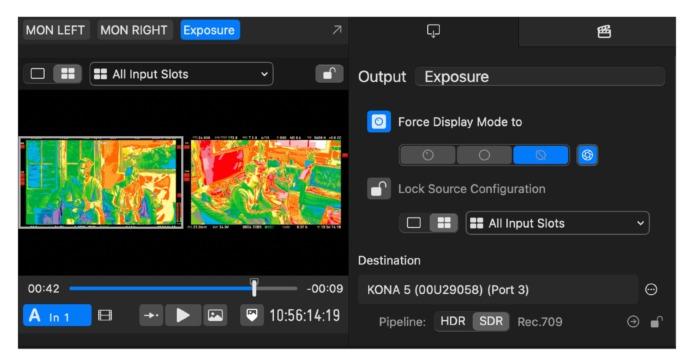Select single view in source configuration
The height and width of the screenshot is (363, 688).
pyautogui.click(x=414, y=223)
